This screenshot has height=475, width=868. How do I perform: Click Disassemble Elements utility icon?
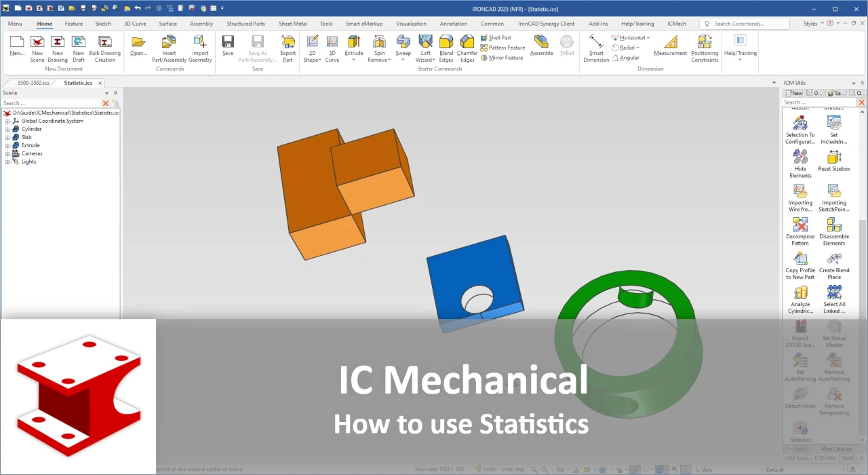[x=834, y=225]
